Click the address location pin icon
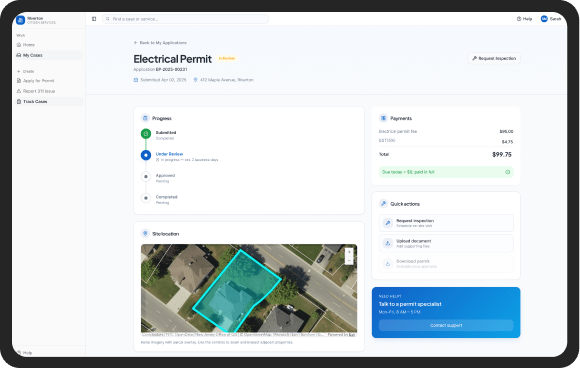580x368 pixels. (x=195, y=80)
